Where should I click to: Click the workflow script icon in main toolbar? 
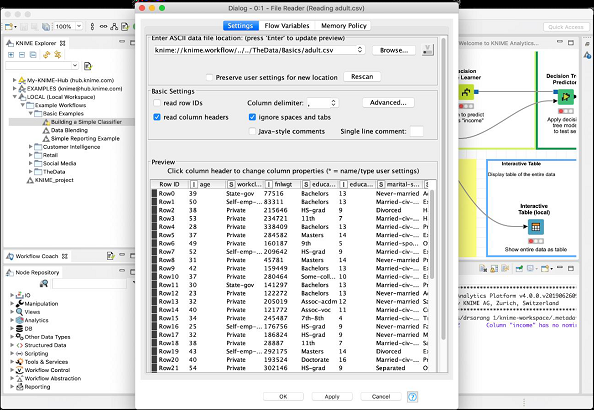(125, 27)
